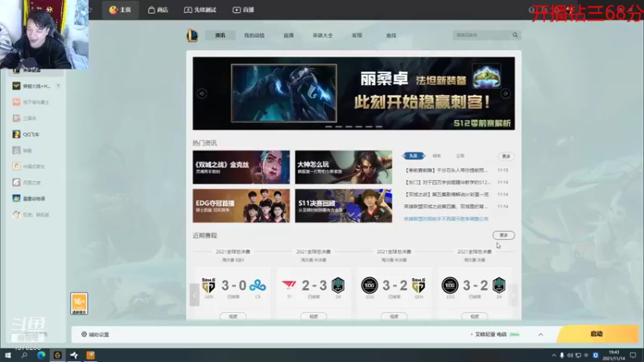644x362 pixels.
Task: Open Windows taskbar search
Action: 24,355
